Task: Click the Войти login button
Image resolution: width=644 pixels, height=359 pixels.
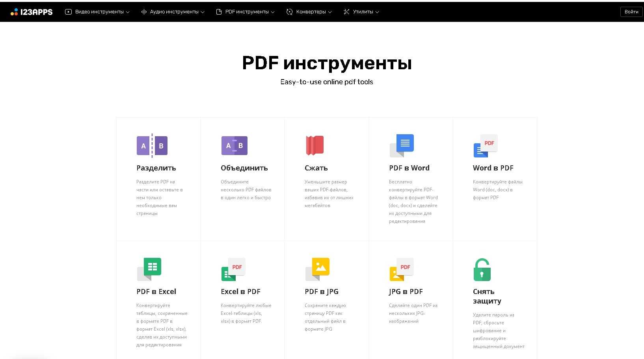Action: 631,12
